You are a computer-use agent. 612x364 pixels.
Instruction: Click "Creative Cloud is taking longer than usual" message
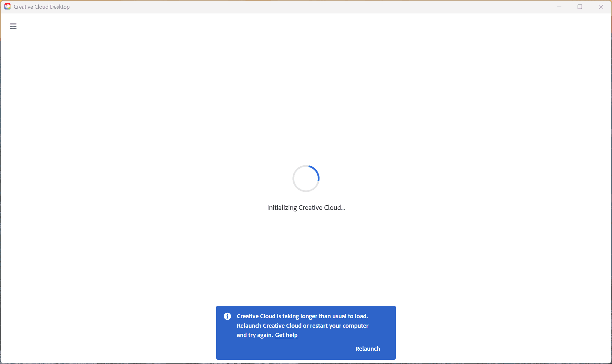(302, 325)
